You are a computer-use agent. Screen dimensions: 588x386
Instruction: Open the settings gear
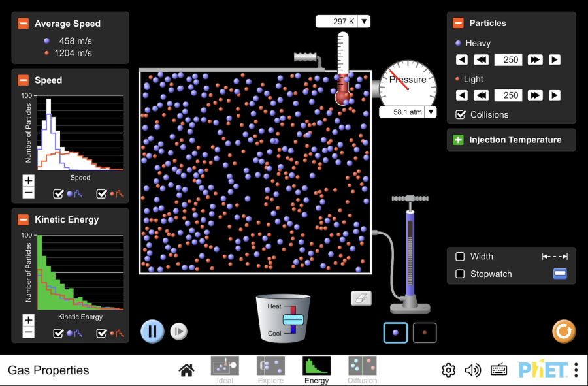[x=448, y=370]
